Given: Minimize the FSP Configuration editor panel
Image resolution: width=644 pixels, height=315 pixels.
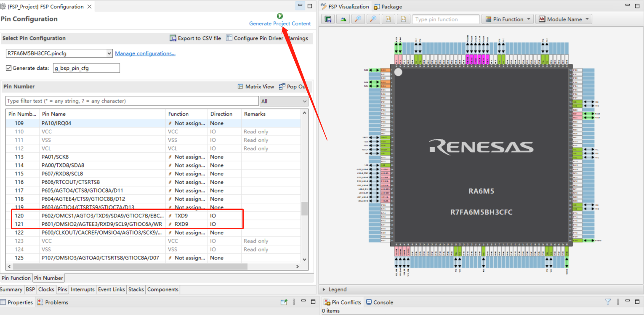Looking at the screenshot, I should tap(300, 6).
